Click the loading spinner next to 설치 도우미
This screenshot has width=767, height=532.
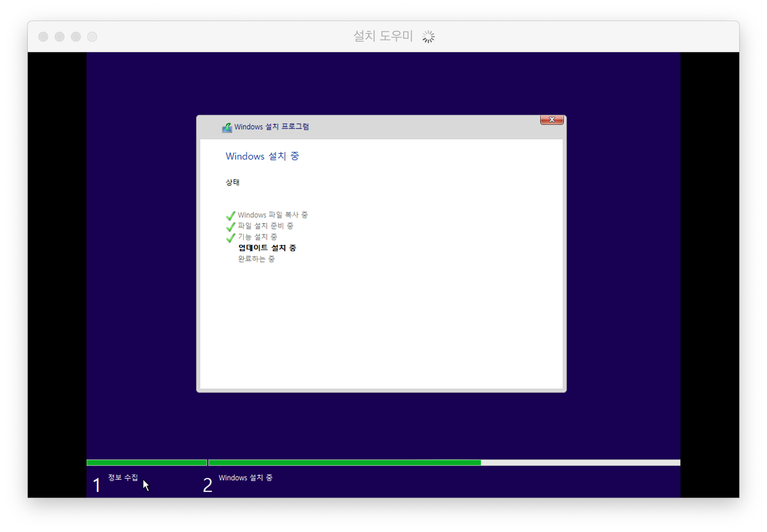(x=428, y=37)
